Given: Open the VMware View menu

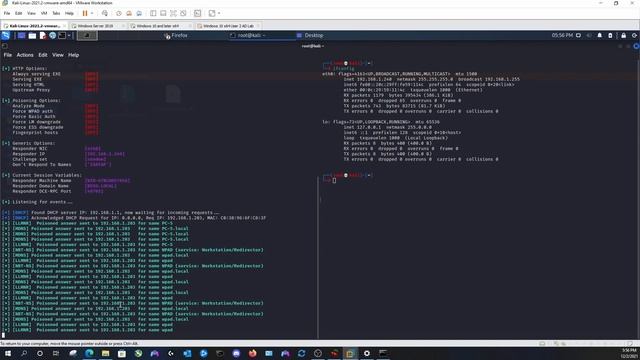Looking at the screenshot, I should (31, 13).
